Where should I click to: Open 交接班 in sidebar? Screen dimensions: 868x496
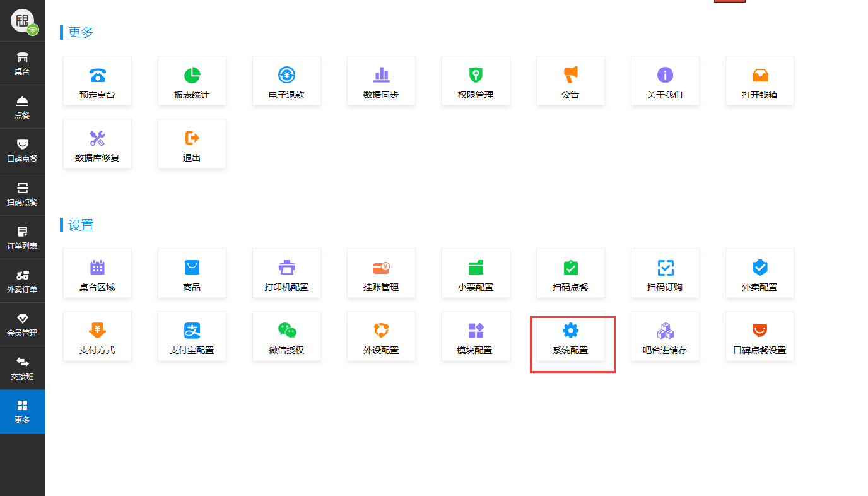pyautogui.click(x=23, y=368)
